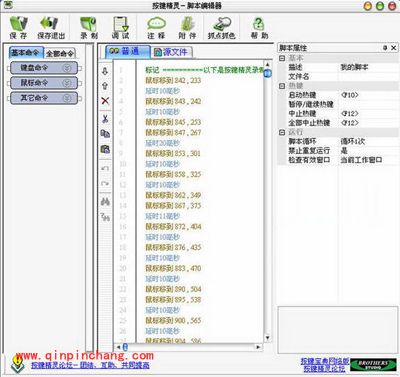Collapse the 热键 property group
The width and height of the screenshot is (400, 377).
282,86
